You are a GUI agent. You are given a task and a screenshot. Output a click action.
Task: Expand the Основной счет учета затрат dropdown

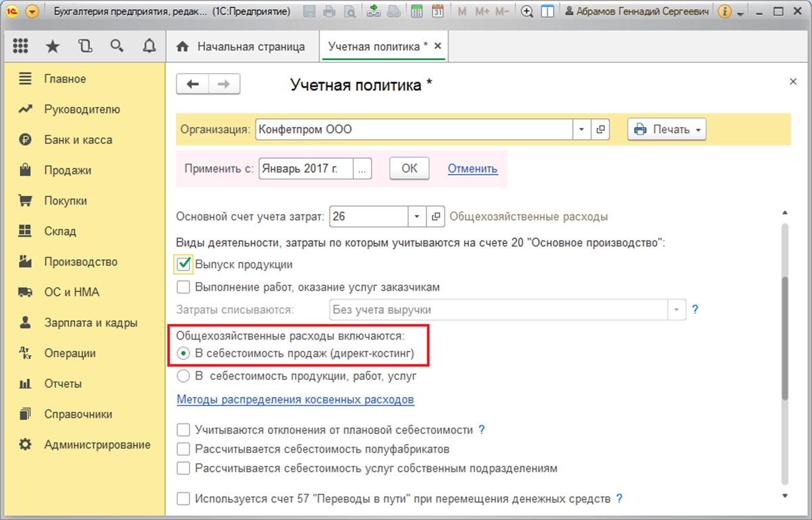point(417,217)
